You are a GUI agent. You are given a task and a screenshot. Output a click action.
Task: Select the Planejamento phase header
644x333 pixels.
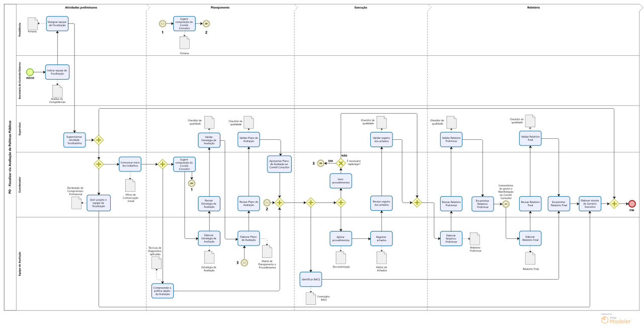(220, 8)
